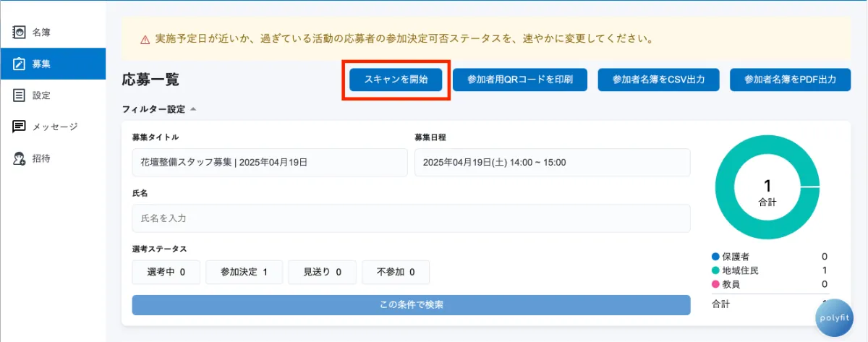Click the warning triangle icon in the alert banner
This screenshot has width=868, height=342.
coord(145,39)
